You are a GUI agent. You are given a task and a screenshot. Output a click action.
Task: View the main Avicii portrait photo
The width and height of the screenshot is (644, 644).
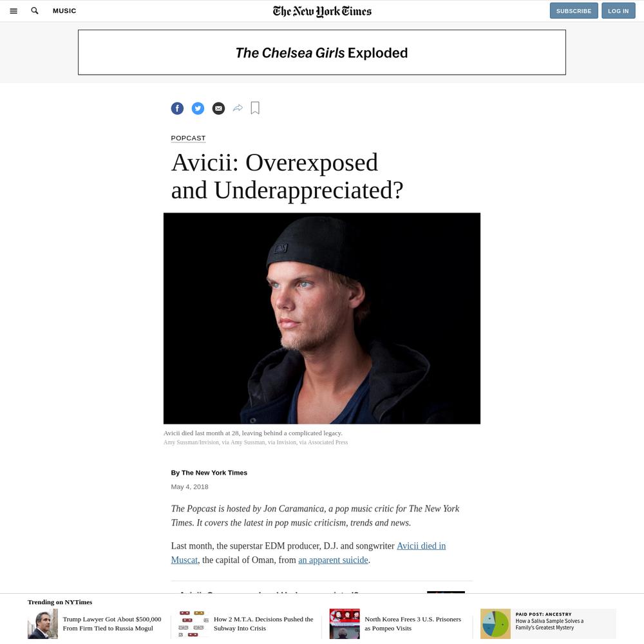point(322,318)
